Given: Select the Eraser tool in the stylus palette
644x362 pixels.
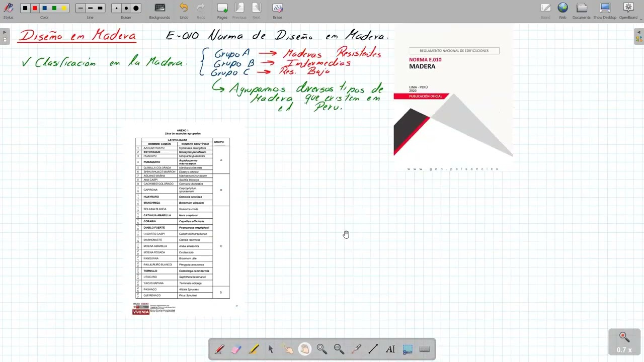Looking at the screenshot, I should (x=236, y=349).
